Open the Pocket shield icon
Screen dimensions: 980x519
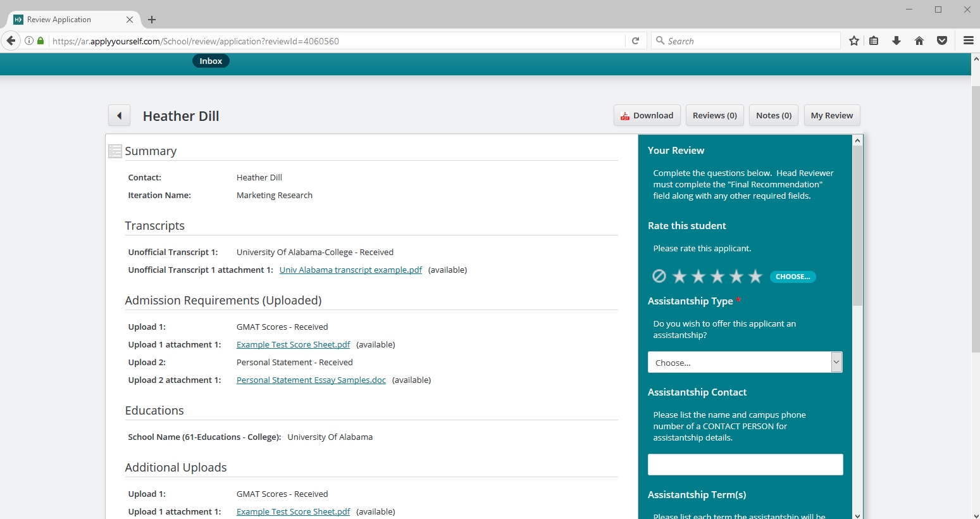(x=942, y=41)
